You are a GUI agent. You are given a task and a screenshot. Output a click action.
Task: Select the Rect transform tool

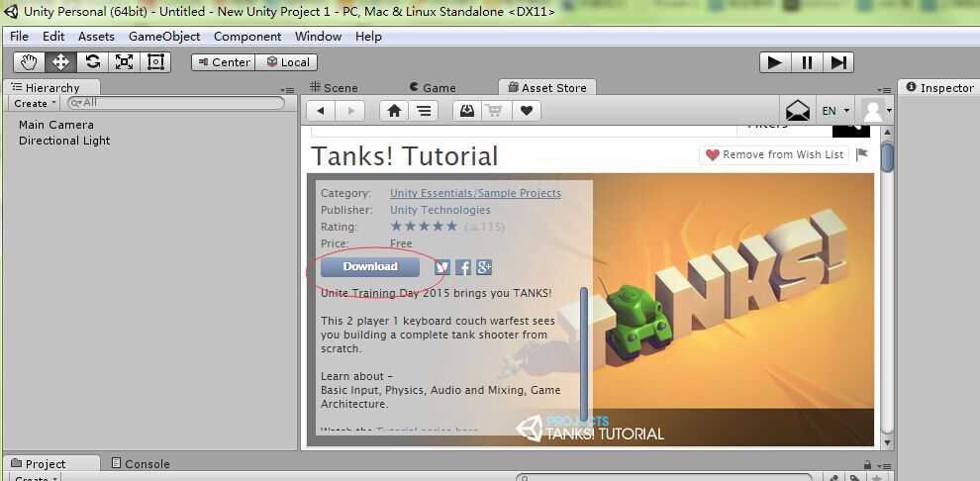tap(155, 61)
